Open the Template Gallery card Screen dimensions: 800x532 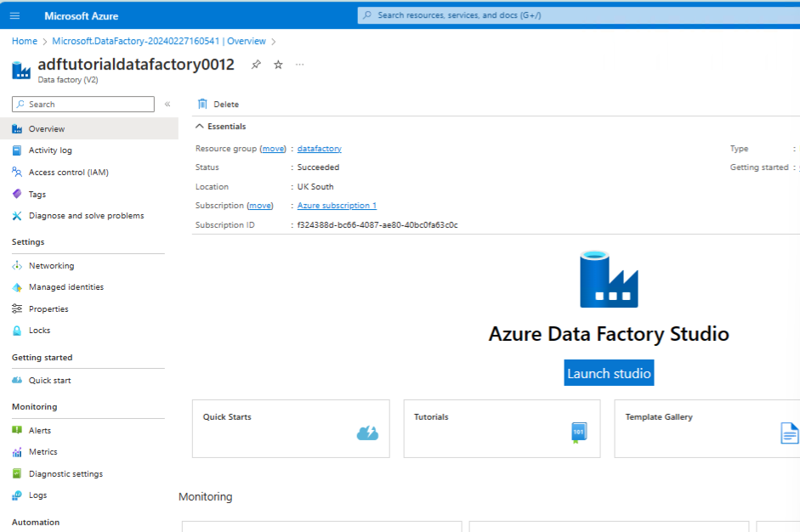click(707, 428)
